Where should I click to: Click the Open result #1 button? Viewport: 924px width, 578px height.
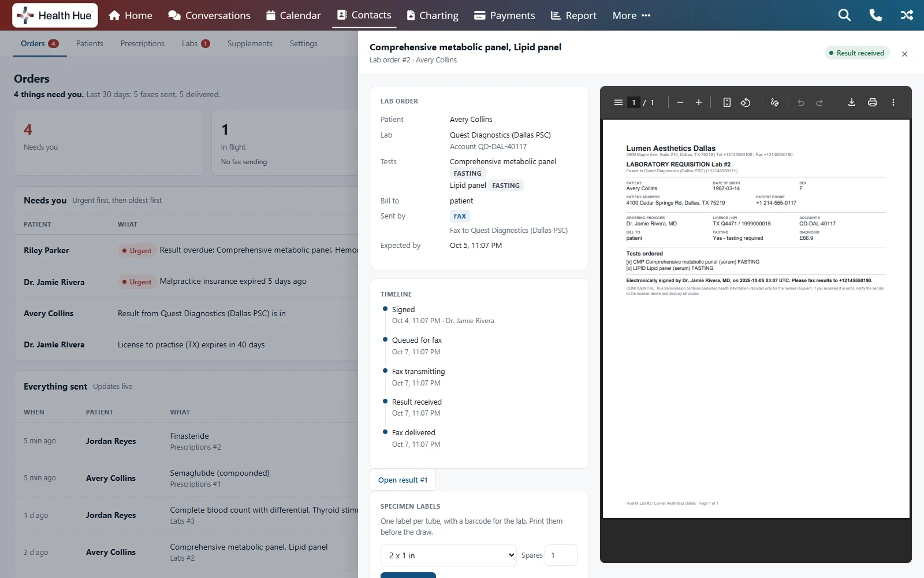403,480
